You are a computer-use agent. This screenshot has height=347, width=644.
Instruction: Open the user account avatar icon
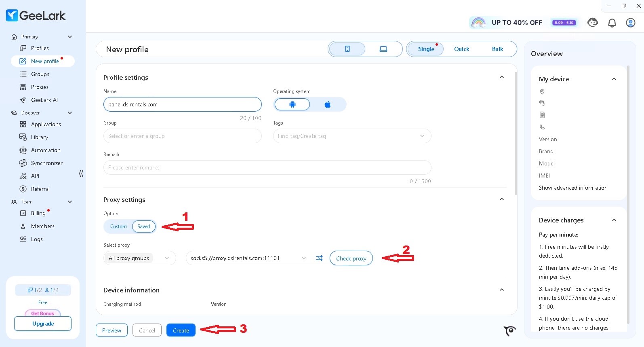[x=630, y=23]
